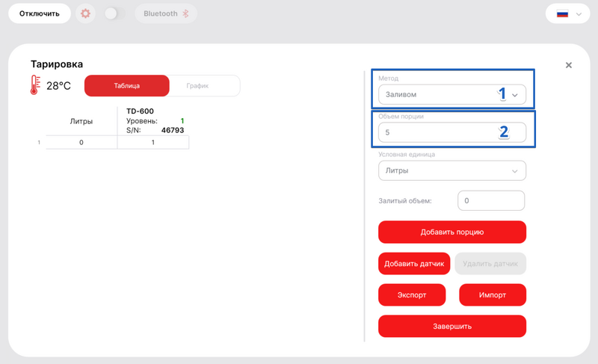Click the Импорт button

coord(493,294)
